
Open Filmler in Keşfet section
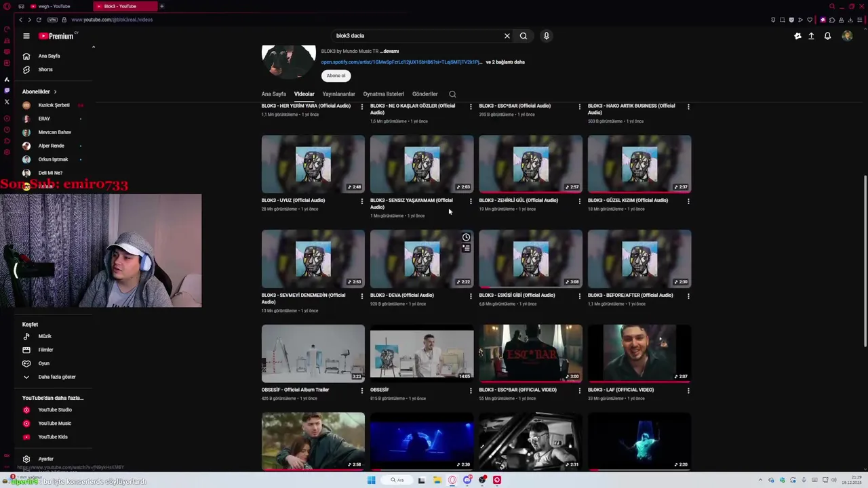click(45, 350)
